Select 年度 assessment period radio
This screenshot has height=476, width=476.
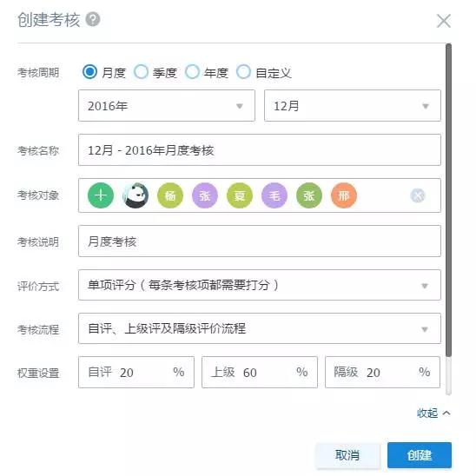point(193,72)
